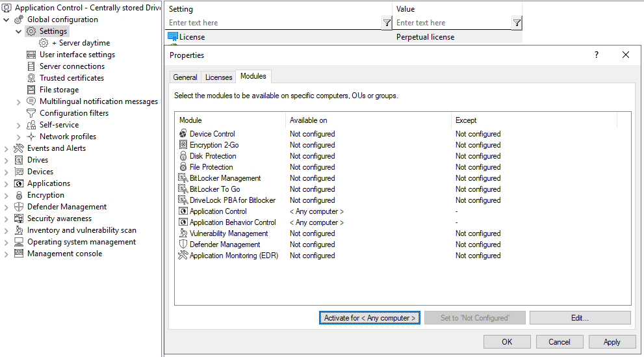Expand the Defender Management tree node

(6, 207)
